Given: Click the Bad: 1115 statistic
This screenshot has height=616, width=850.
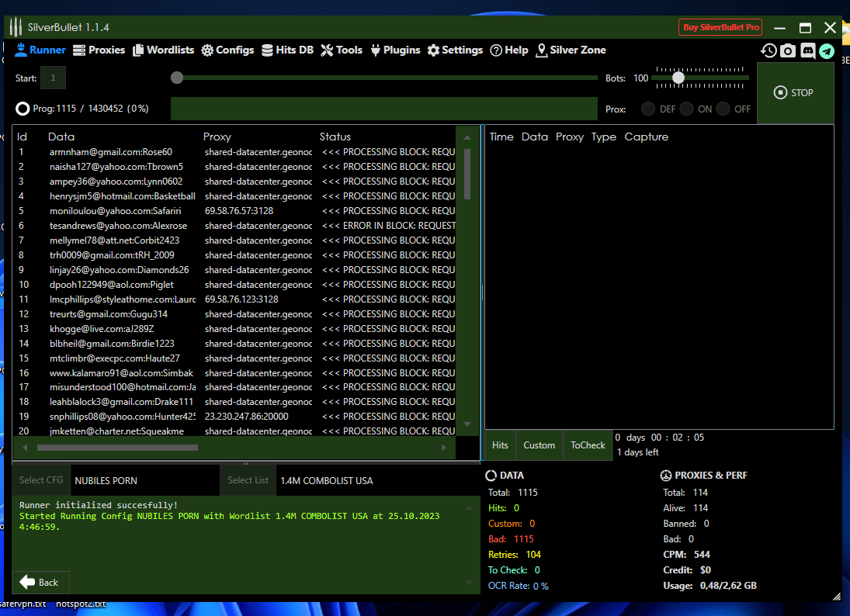Looking at the screenshot, I should click(x=511, y=539).
